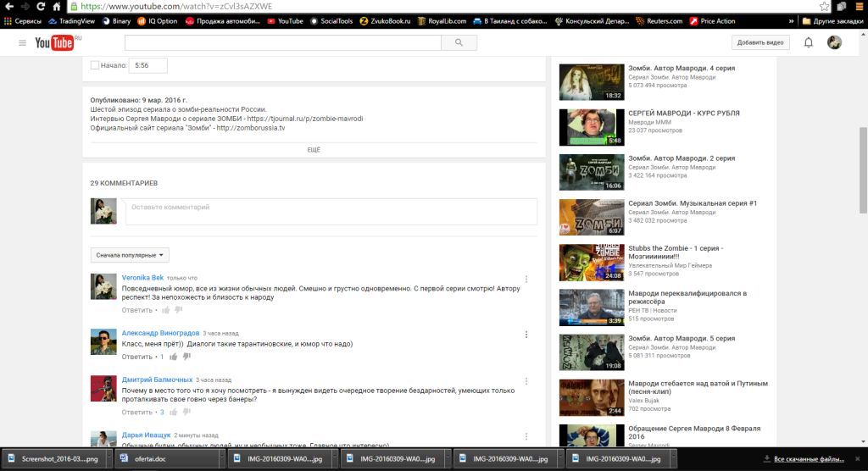Open the notifications bell
The height and width of the screenshot is (471, 868).
coord(808,42)
